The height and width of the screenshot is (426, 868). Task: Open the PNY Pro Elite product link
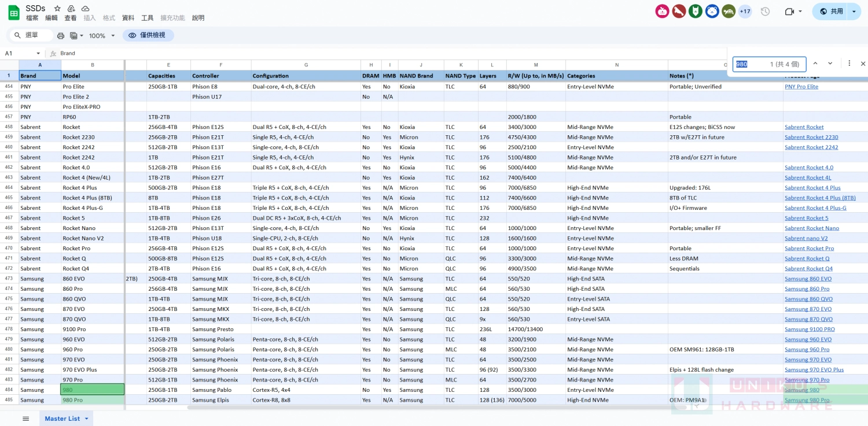801,87
